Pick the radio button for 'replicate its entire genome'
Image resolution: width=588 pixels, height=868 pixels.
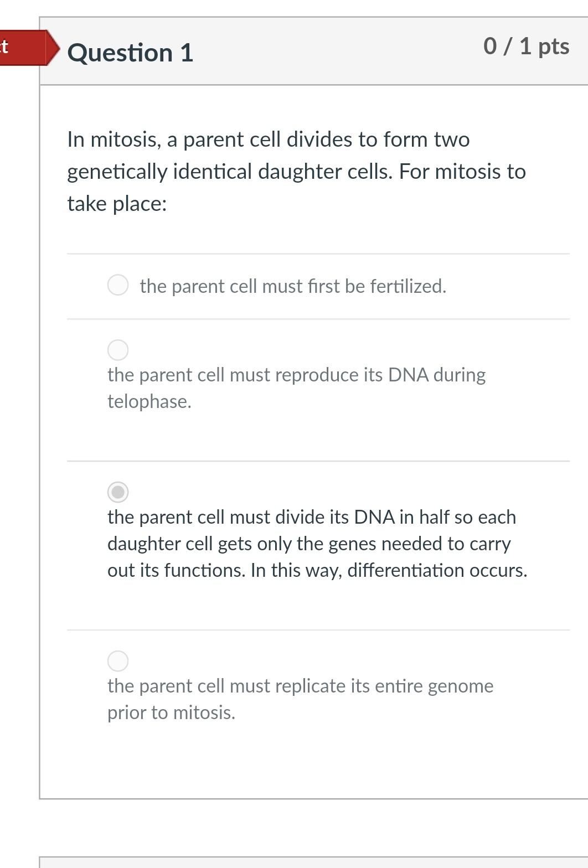point(118,660)
